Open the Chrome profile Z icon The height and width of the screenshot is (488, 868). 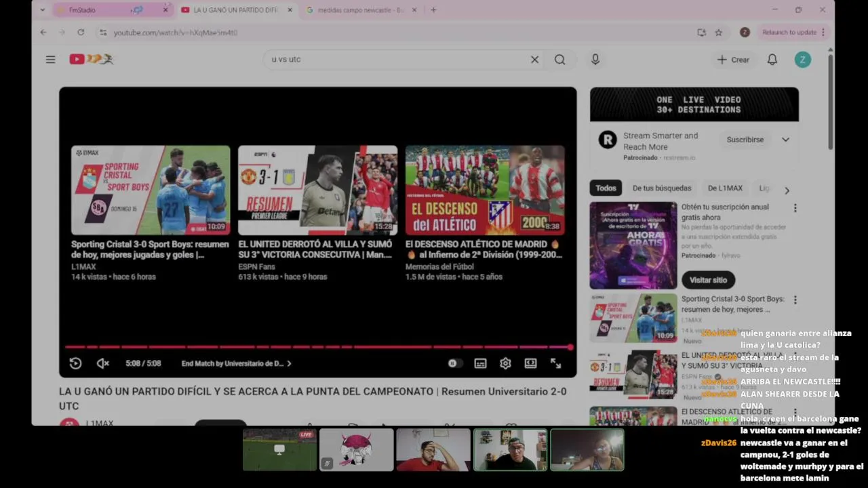745,33
